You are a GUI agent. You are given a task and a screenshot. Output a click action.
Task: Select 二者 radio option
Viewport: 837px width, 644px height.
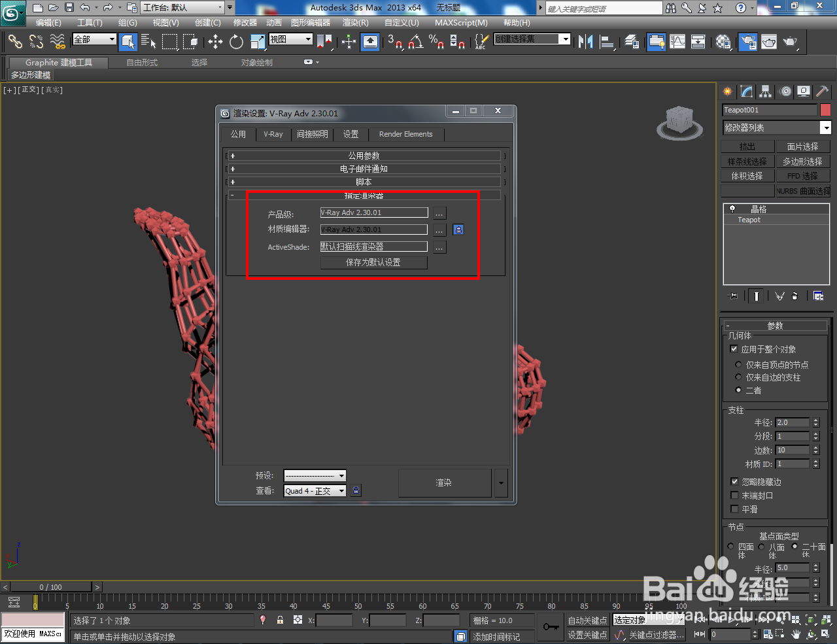coord(739,390)
